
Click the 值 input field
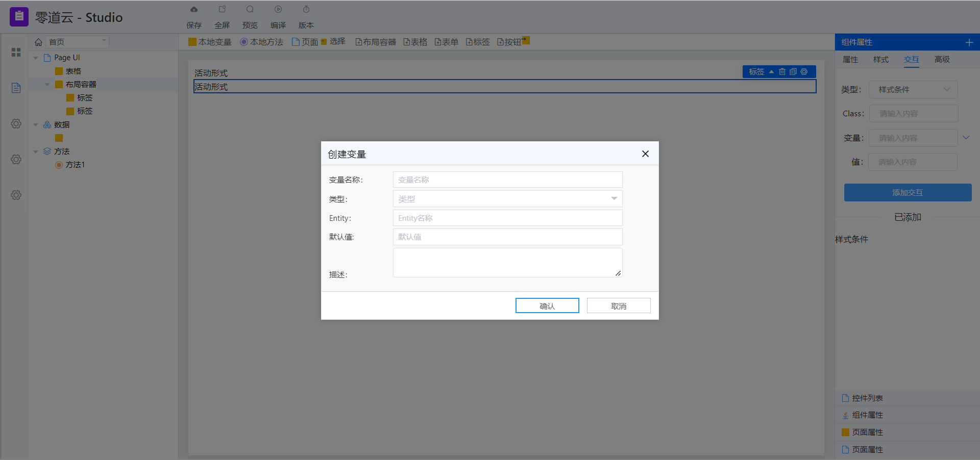tap(913, 162)
